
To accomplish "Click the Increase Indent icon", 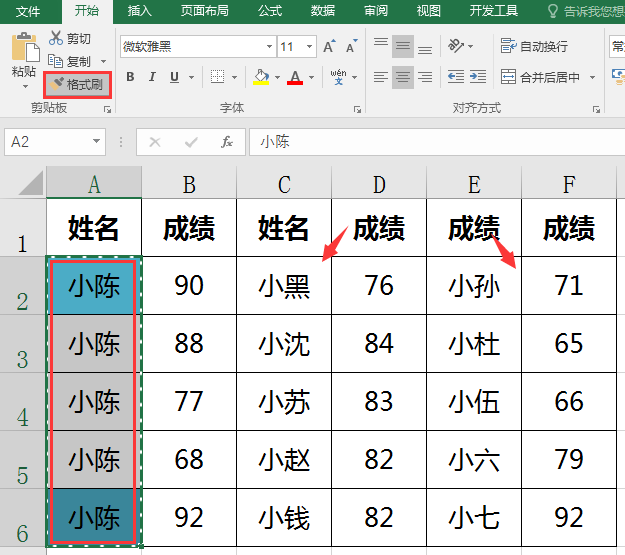I will coord(478,77).
